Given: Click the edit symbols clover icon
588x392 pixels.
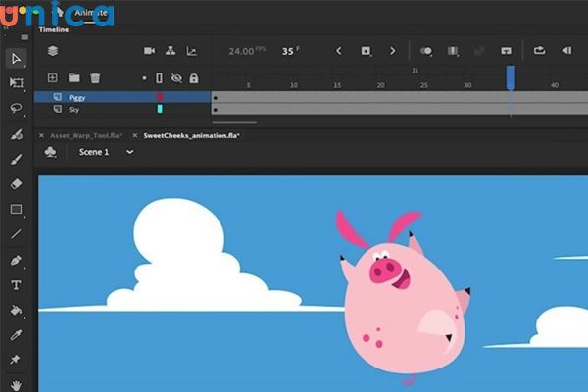Looking at the screenshot, I should (50, 152).
